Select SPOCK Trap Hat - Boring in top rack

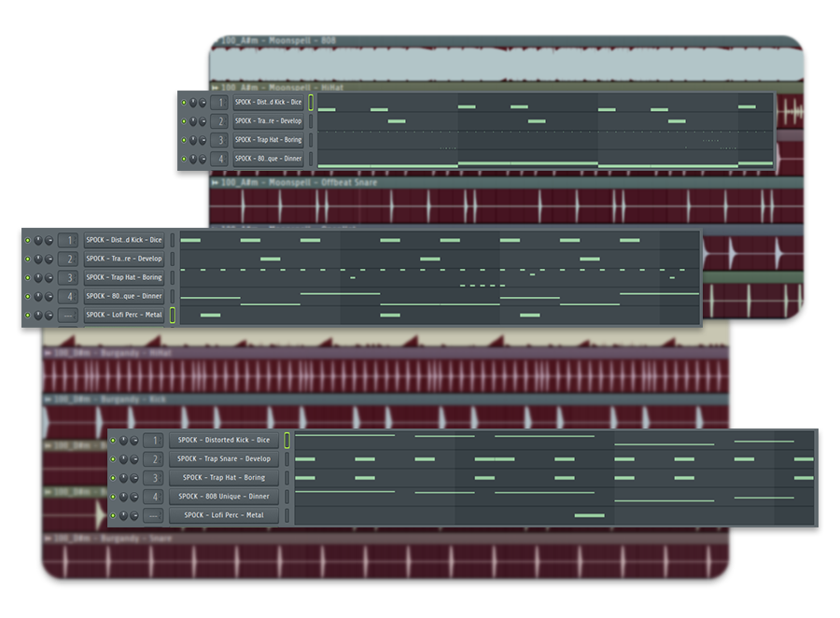[x=268, y=140]
